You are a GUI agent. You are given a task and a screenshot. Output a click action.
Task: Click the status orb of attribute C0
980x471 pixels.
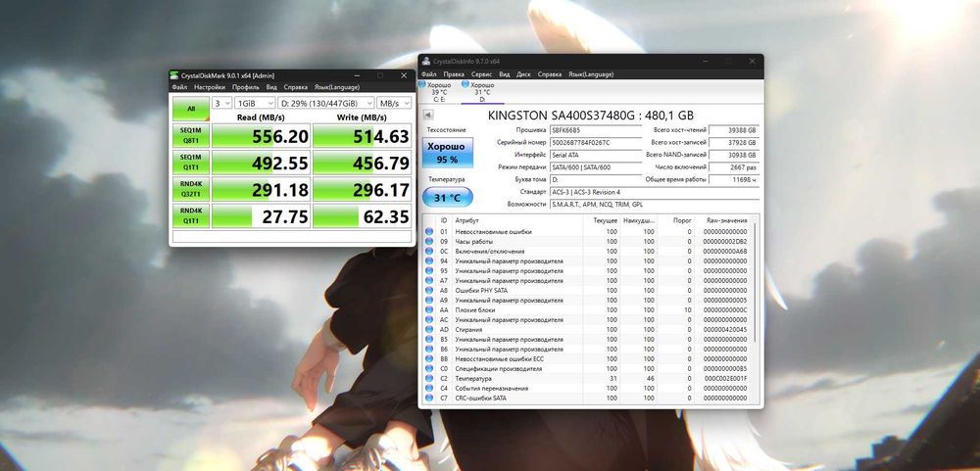pos(429,368)
